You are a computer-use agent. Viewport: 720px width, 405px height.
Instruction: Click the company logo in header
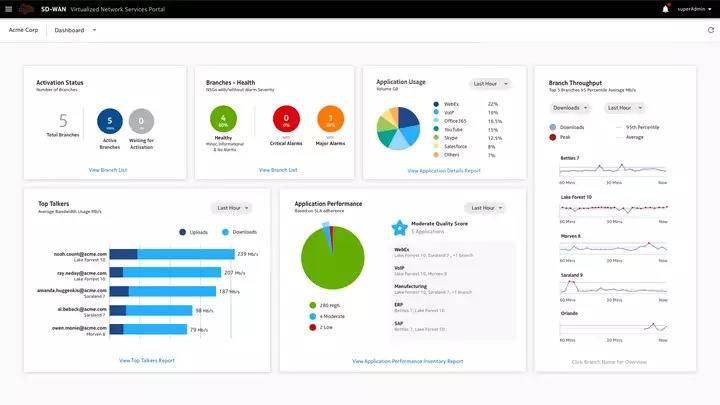27,9
